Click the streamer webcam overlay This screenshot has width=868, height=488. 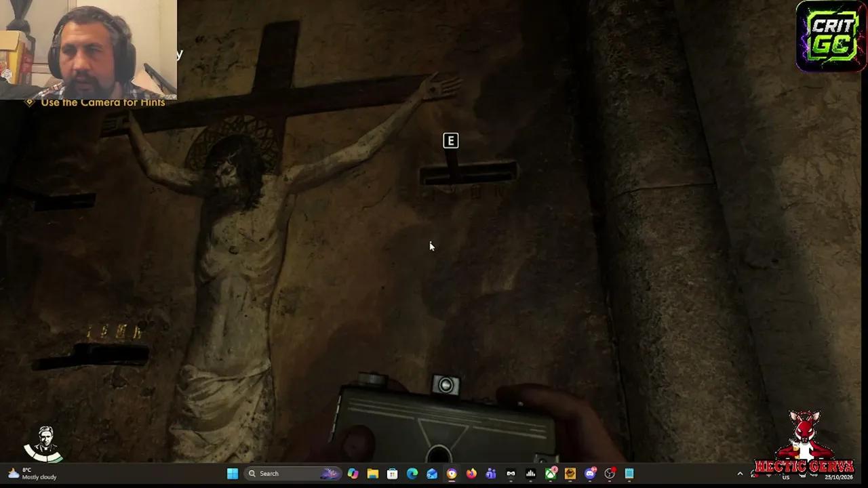(88, 49)
